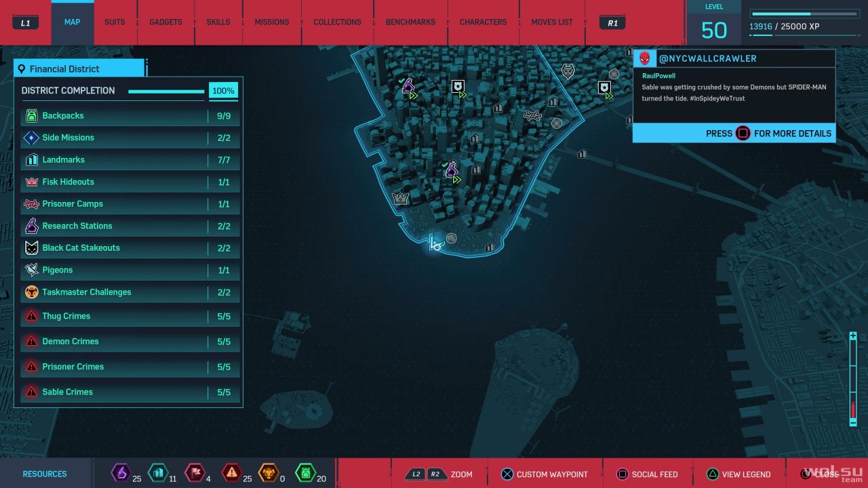Click the District Completion progress bar
The image size is (868, 488).
pyautogui.click(x=166, y=91)
